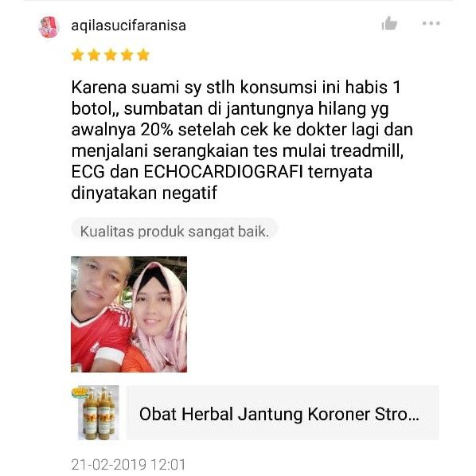The width and height of the screenshot is (476, 476).
Task: Open the reviewer's profile avatar
Action: click(x=49, y=27)
